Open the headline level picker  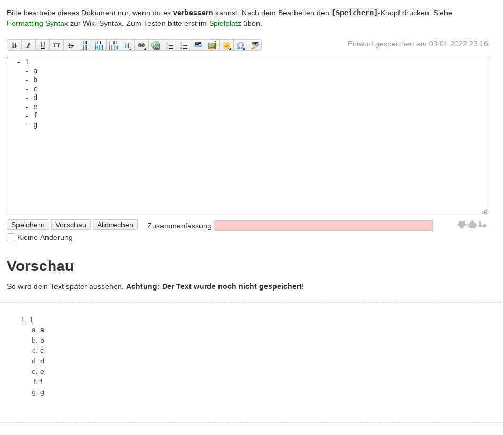pos(127,45)
